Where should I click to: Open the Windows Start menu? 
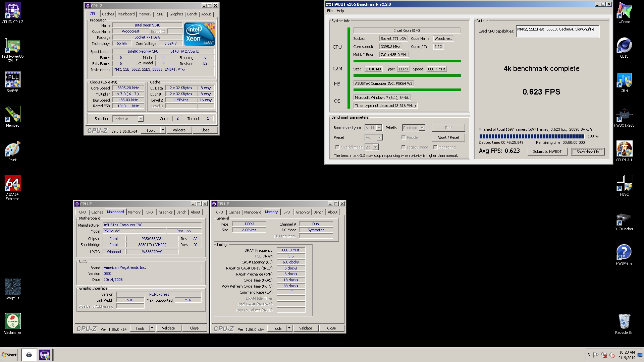pos(9,355)
